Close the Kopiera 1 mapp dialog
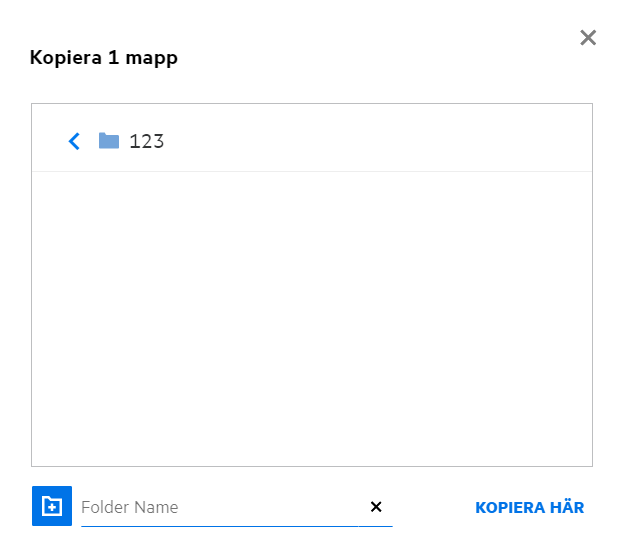The height and width of the screenshot is (554, 624). click(588, 38)
